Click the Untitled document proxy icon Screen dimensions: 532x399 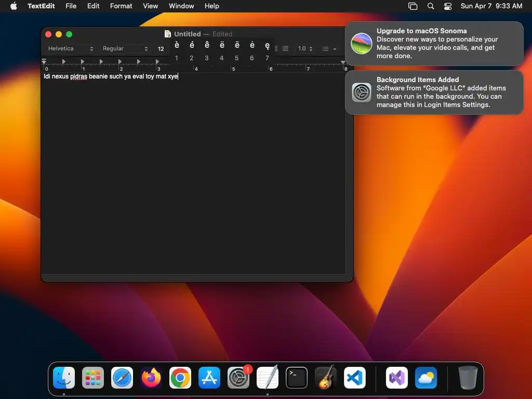(x=168, y=34)
